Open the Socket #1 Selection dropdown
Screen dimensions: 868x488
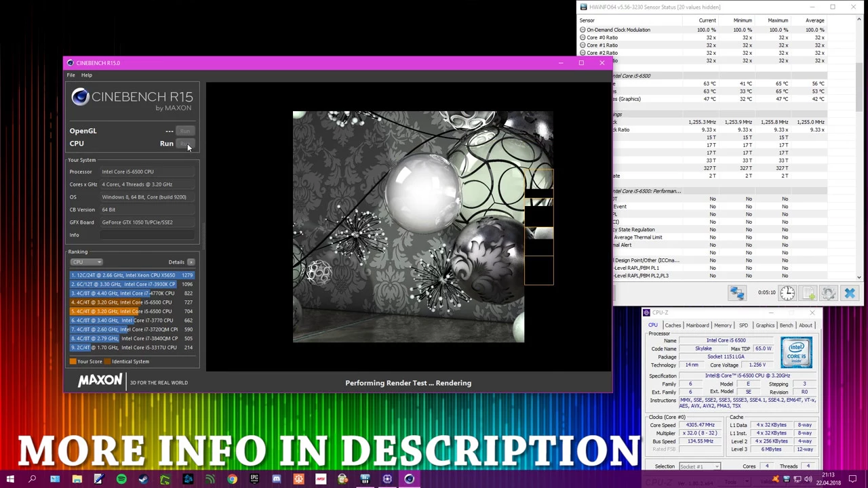pos(699,466)
